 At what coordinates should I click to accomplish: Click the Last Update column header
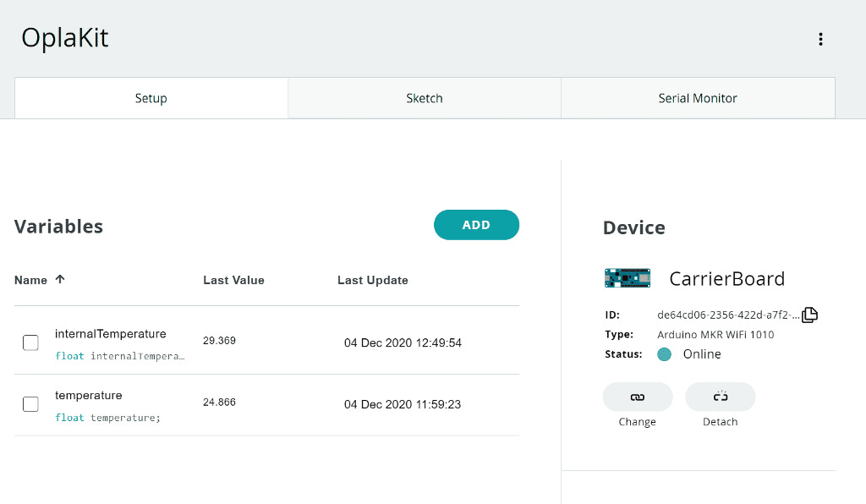tap(373, 281)
